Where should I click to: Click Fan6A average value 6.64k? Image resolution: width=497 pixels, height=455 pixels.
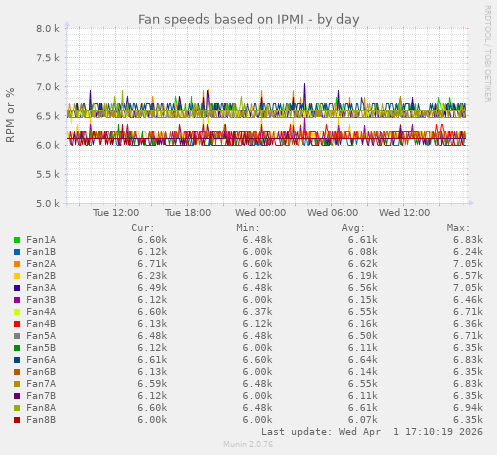[x=363, y=360]
